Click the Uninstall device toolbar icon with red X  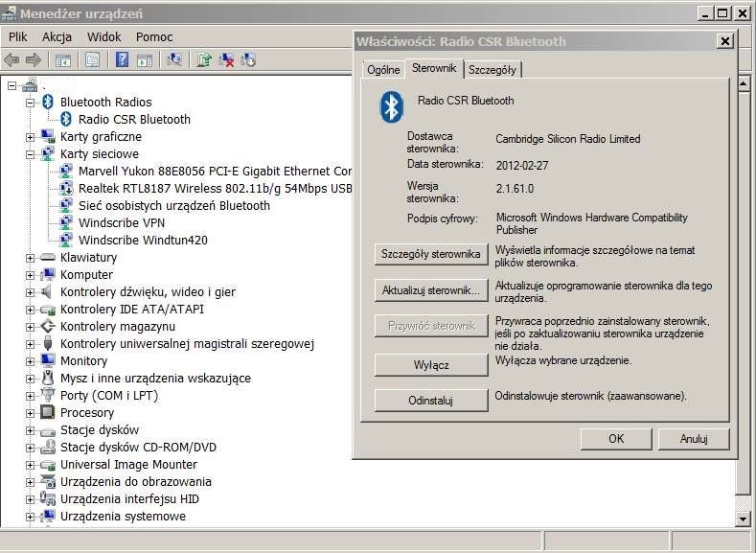tap(226, 59)
